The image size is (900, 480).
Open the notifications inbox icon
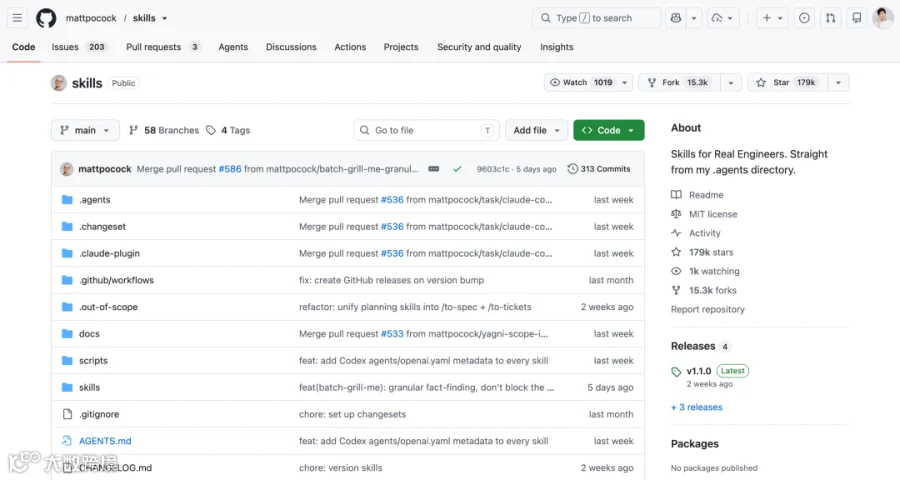click(856, 18)
